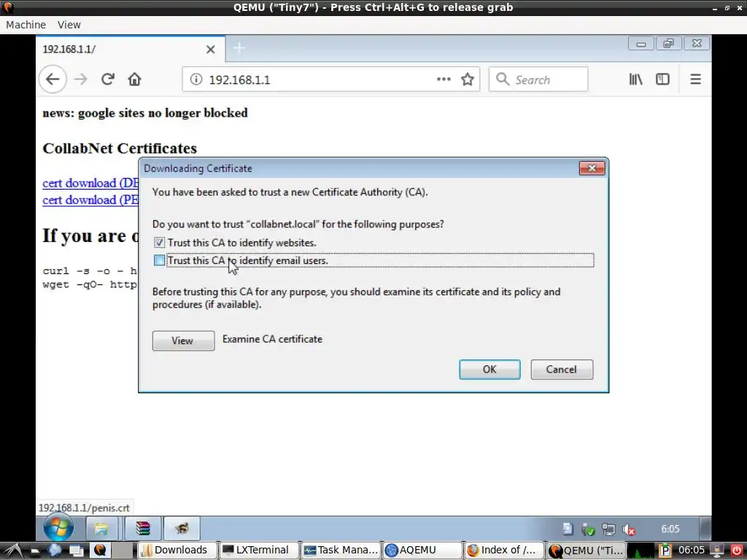Viewport: 747px width, 560px height.
Task: Open the Firefox home page icon
Action: pos(135,79)
